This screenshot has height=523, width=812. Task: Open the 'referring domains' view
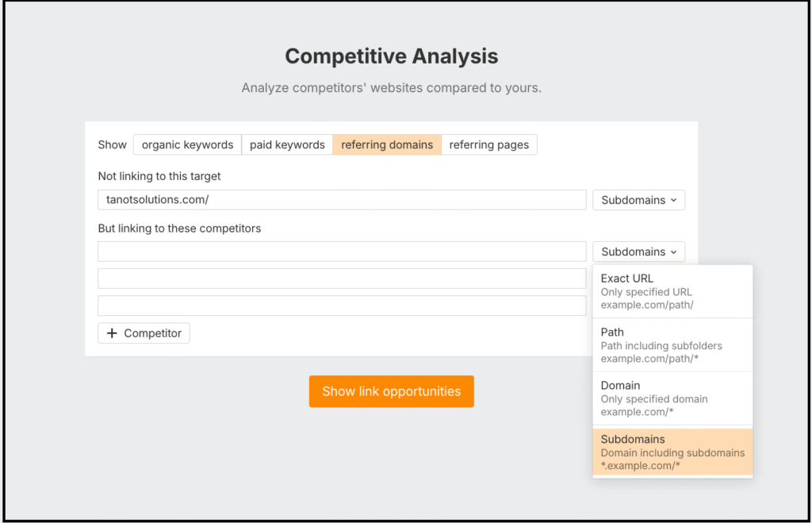387,144
